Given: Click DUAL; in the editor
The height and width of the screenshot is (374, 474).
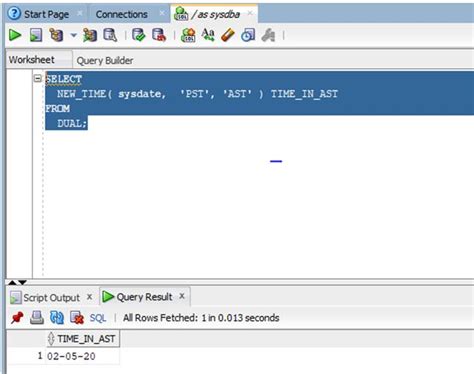Looking at the screenshot, I should pos(72,124).
